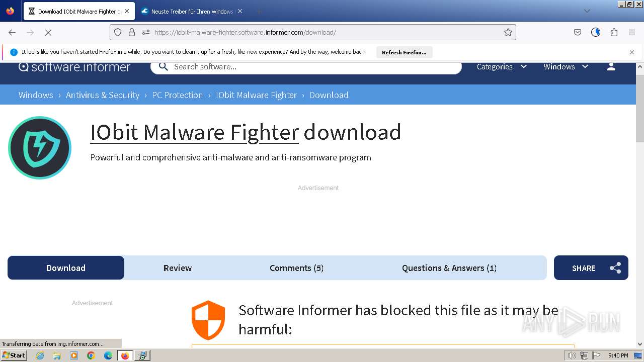Click the Refresh Firefox button
This screenshot has width=644, height=362.
pos(404,52)
